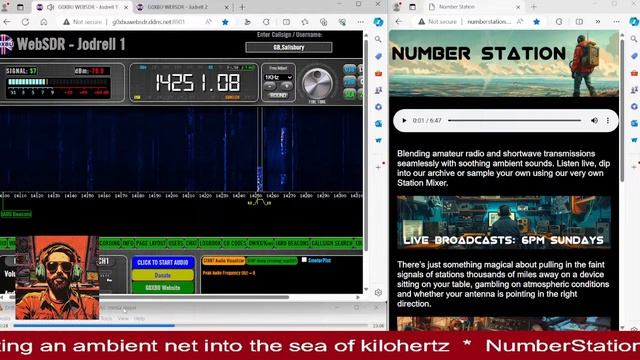The width and height of the screenshot is (640, 360).
Task: Click the frequency minus step button
Action: tap(270, 86)
